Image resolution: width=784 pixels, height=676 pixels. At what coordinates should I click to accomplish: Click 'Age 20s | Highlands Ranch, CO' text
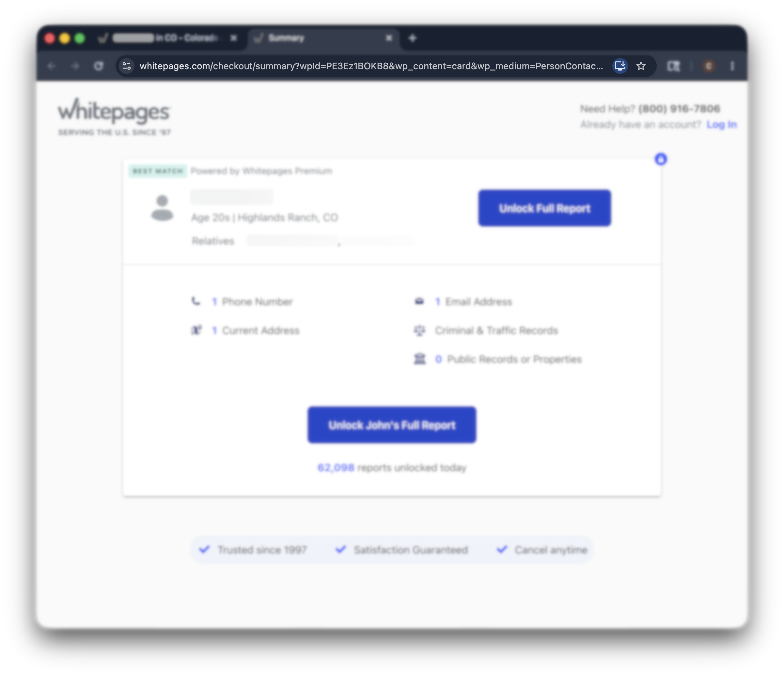(x=264, y=217)
